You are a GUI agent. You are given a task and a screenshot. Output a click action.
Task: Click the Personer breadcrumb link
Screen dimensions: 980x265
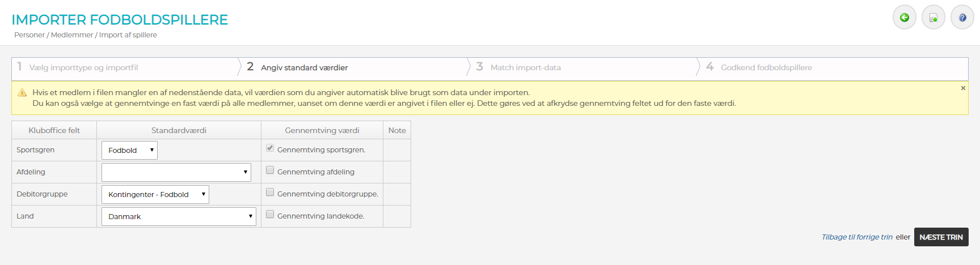29,35
